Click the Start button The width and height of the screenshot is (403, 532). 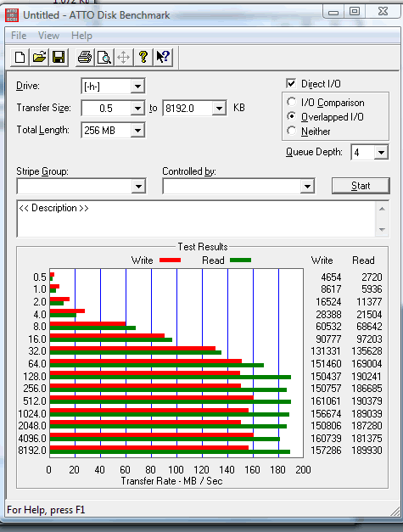[361, 186]
